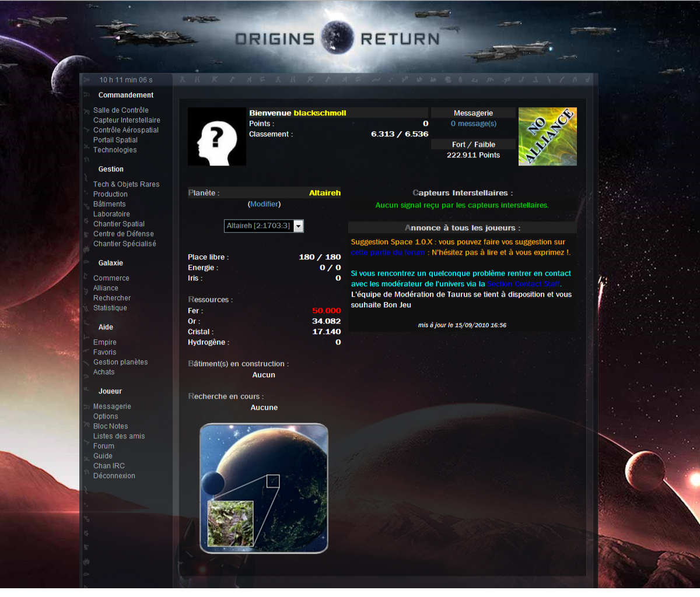This screenshot has height=597, width=700.
Task: Click the player avatar question mark image
Action: (216, 136)
